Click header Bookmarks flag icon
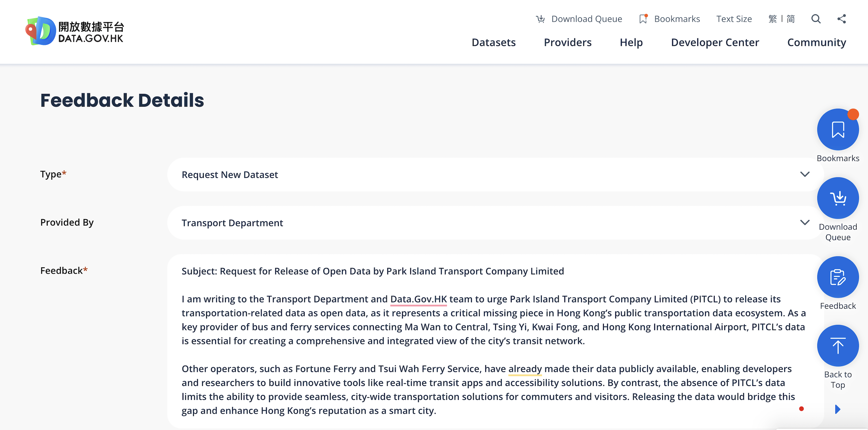The width and height of the screenshot is (868, 430). (x=643, y=19)
